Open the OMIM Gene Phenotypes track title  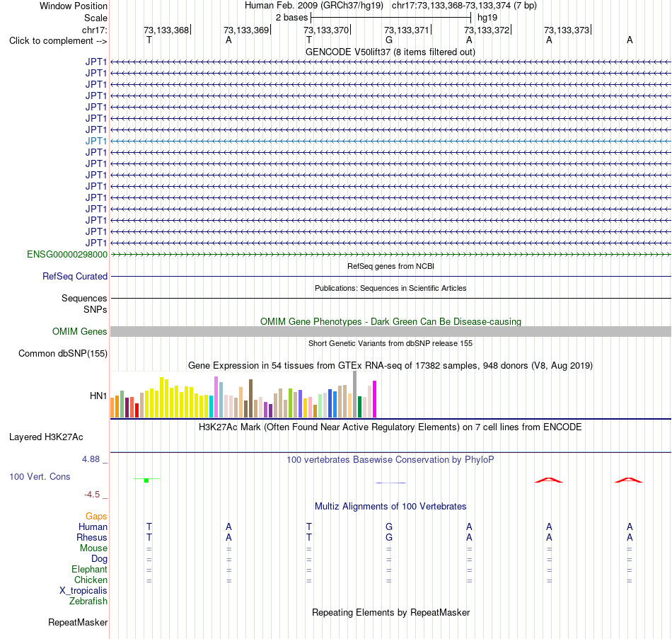coord(390,322)
